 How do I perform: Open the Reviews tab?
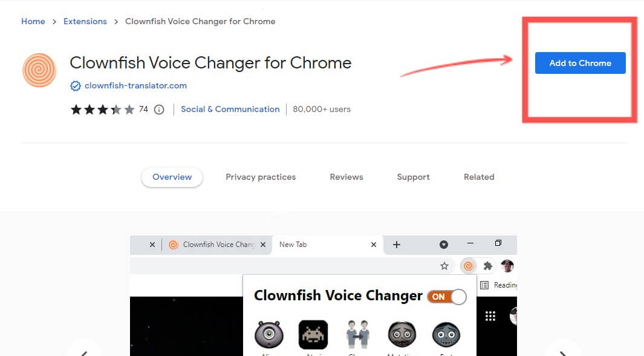pyautogui.click(x=346, y=177)
